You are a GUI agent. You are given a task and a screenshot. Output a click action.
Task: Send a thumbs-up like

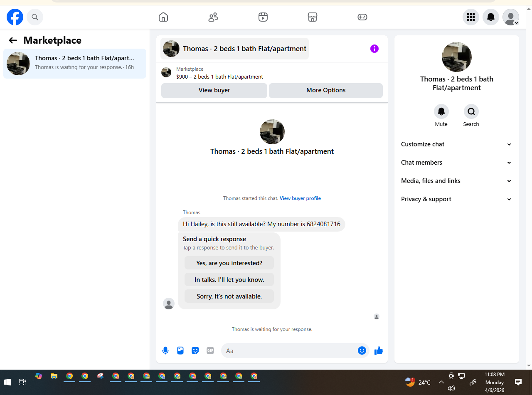click(x=378, y=351)
